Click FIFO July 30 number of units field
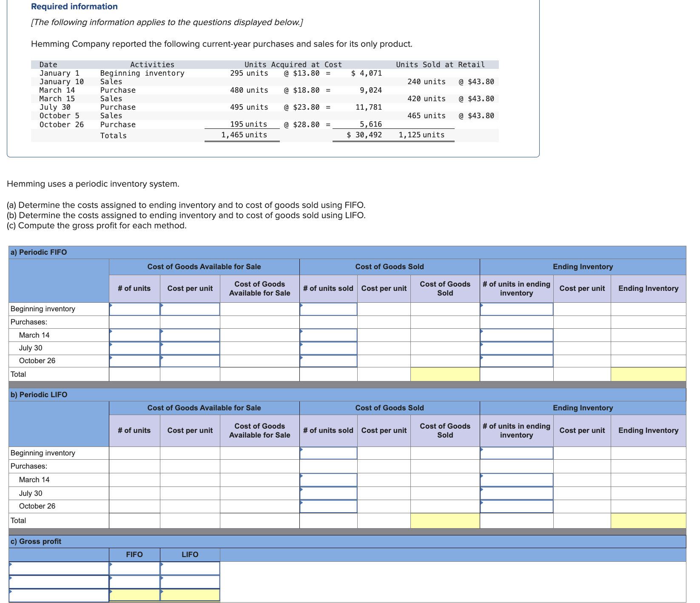 pos(134,348)
